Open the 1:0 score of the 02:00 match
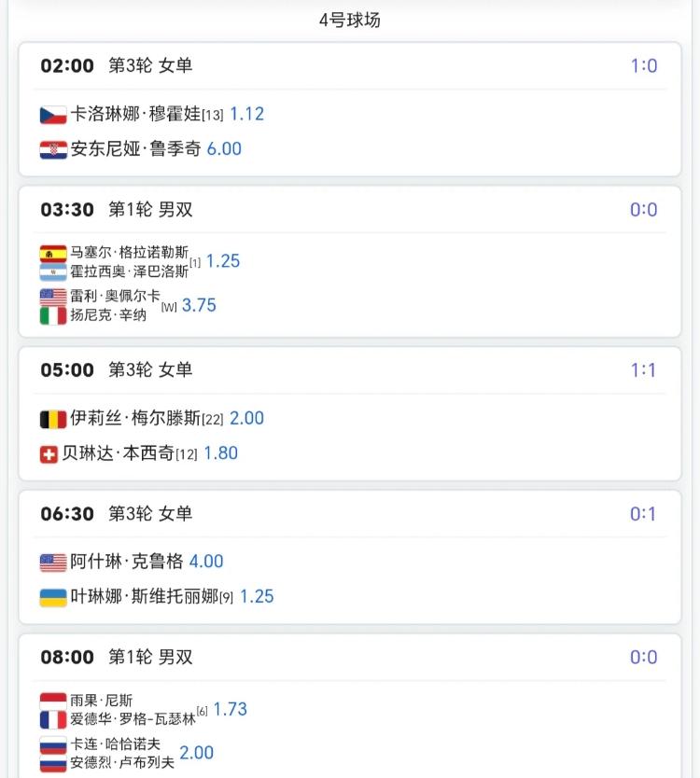 coord(643,65)
